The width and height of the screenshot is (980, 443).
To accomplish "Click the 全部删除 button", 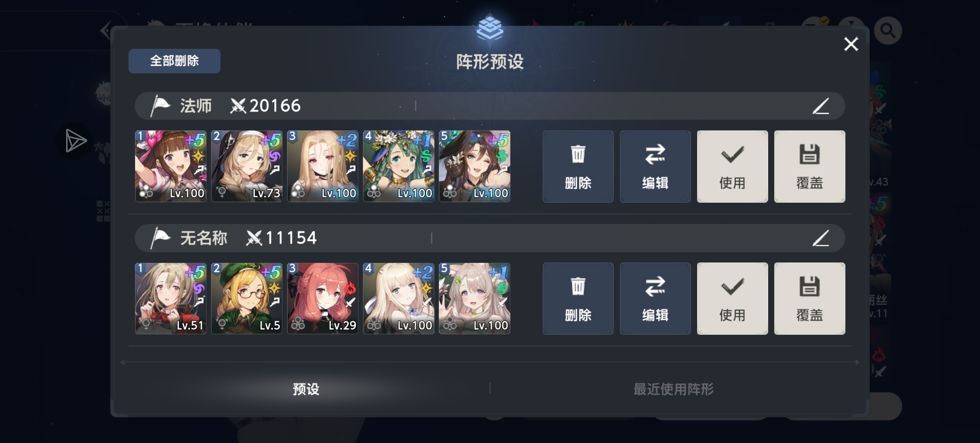I will [x=174, y=61].
